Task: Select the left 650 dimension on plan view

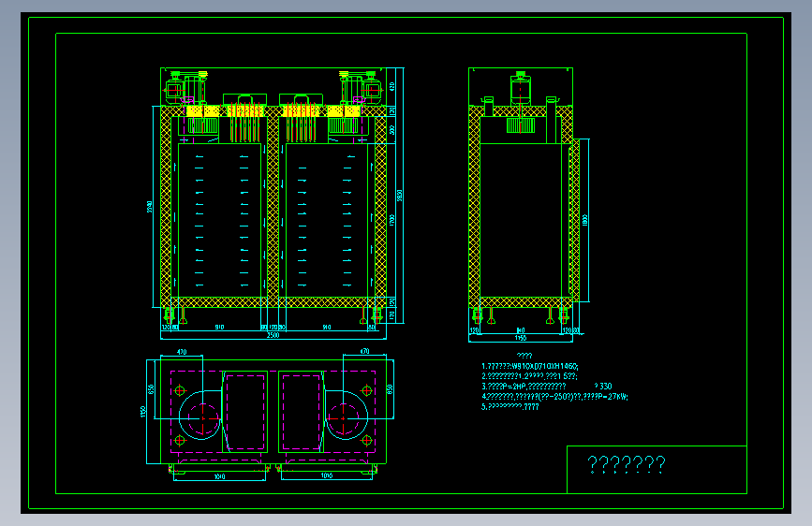Action: [x=151, y=388]
